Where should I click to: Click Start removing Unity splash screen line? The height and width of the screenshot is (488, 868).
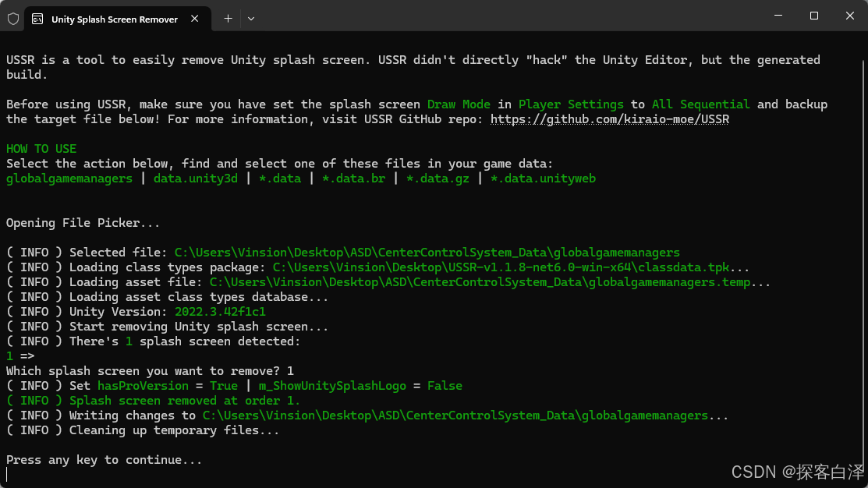click(167, 327)
